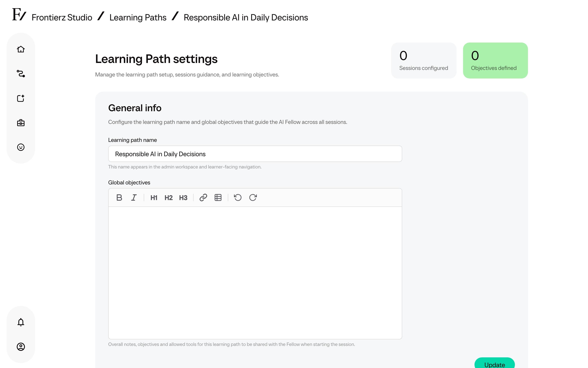Click the sparkle create icon in sidebar
This screenshot has height=368, width=588.
(x=21, y=98)
